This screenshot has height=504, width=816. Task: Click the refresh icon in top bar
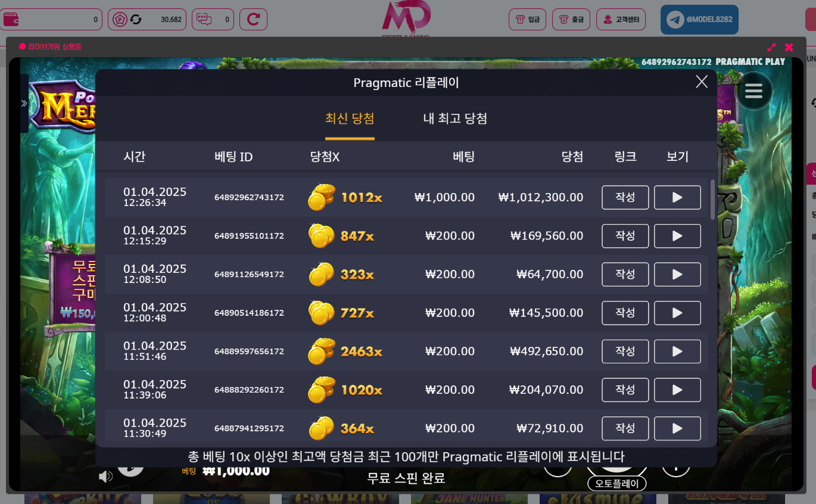(253, 20)
